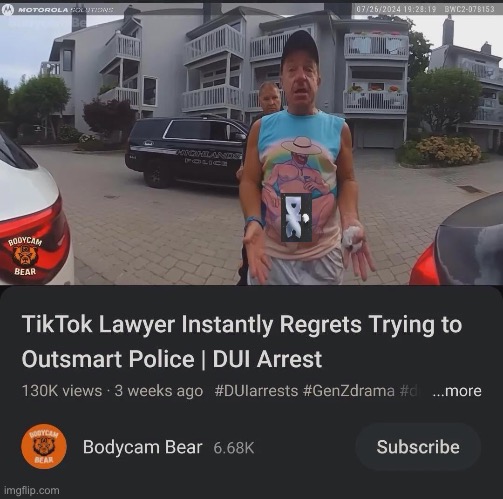Screen dimensions: 503x499
Task: Click the BWC2-078153 camera ID overlay
Action: click(x=469, y=9)
